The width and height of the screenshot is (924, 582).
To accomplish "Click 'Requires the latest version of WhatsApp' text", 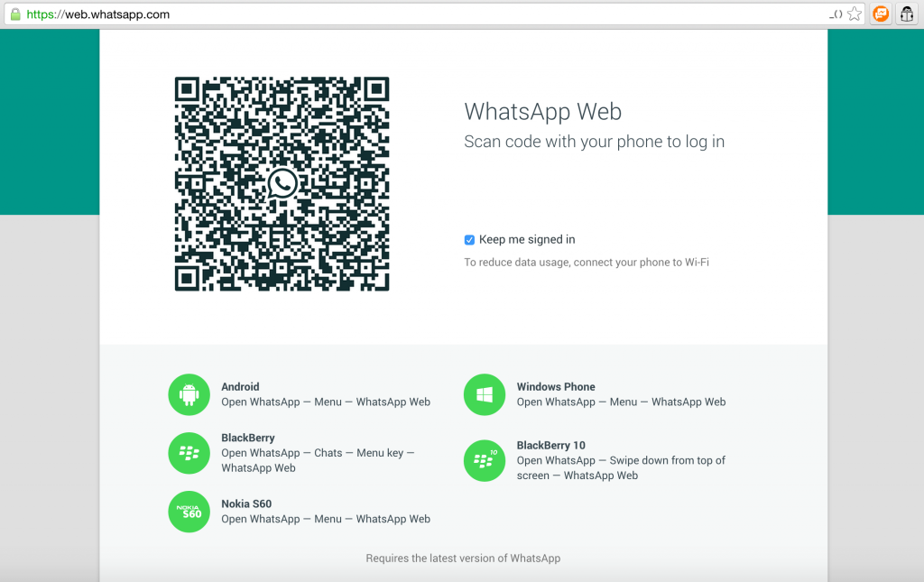I will [463, 559].
